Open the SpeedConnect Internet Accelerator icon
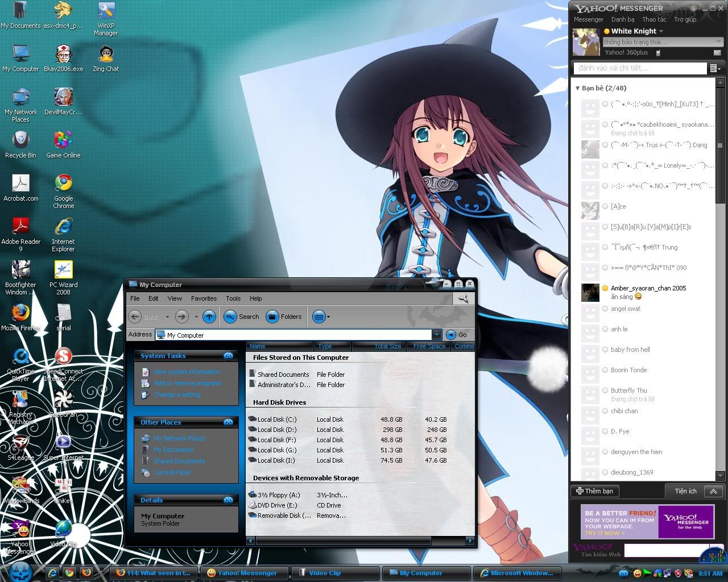Screen dimensions: 728x582 pos(63,365)
